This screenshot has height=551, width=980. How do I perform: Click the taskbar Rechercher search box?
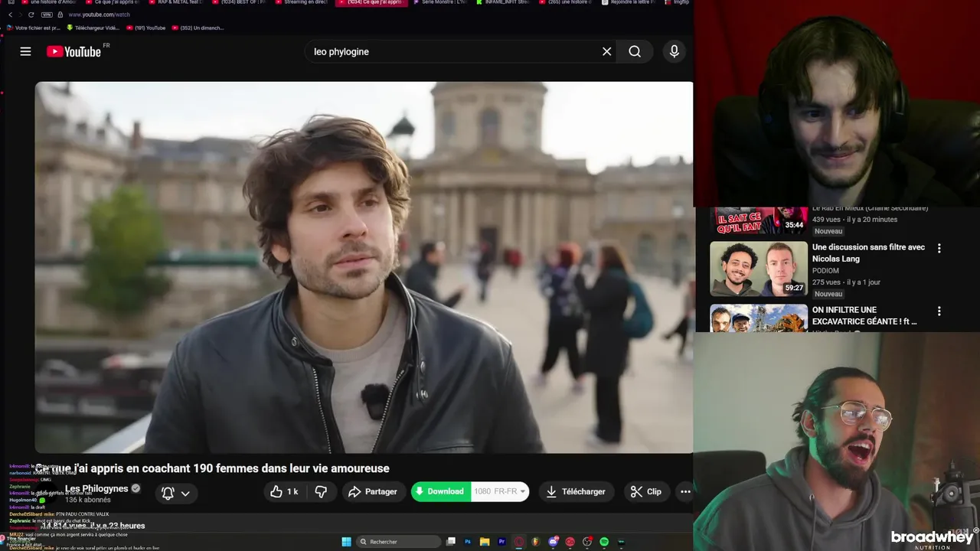[x=398, y=542]
